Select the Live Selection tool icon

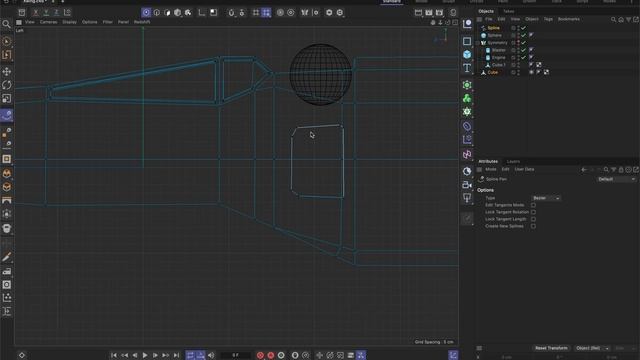pyautogui.click(x=7, y=42)
